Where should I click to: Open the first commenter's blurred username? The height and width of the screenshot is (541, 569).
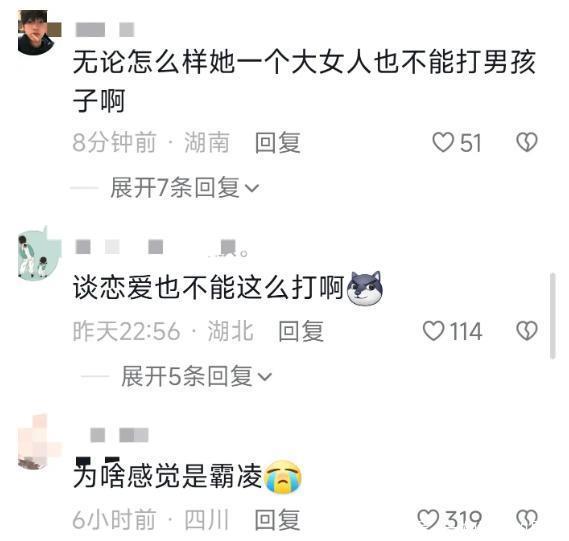click(105, 30)
